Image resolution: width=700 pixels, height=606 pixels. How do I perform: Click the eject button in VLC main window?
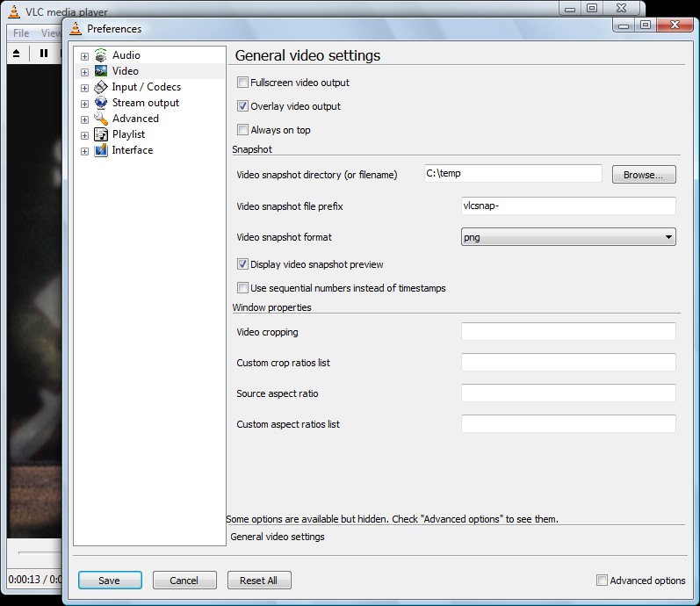pyautogui.click(x=16, y=54)
